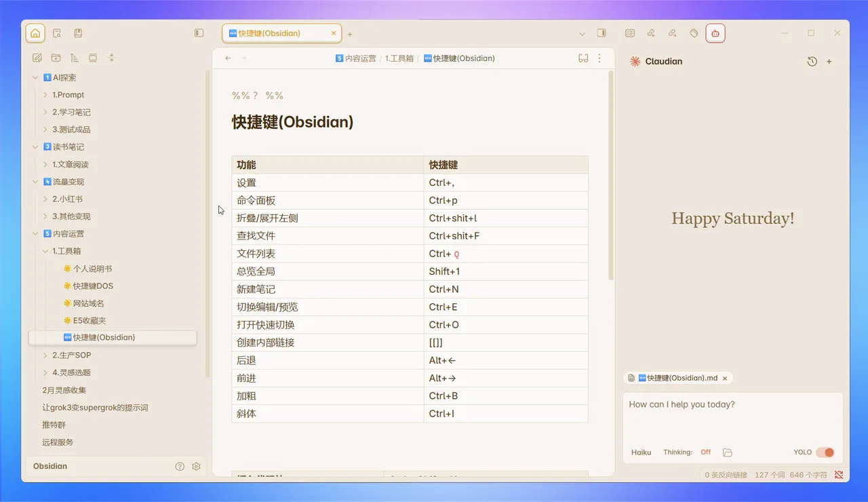This screenshot has height=502, width=868.
Task: Collapse the 读书笔记 folder
Action: [35, 147]
